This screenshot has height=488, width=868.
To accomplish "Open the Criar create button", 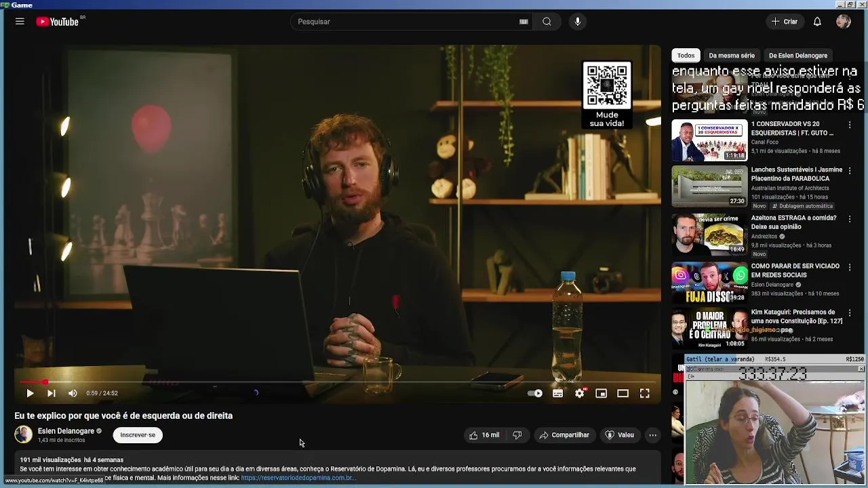I will (785, 22).
